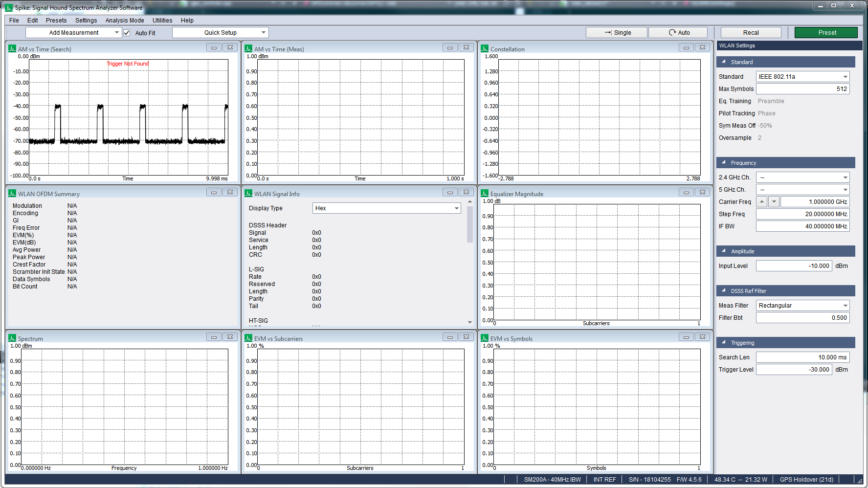868x488 pixels.
Task: Click the SM200A - 40MHz IBW status entry
Action: pos(552,480)
